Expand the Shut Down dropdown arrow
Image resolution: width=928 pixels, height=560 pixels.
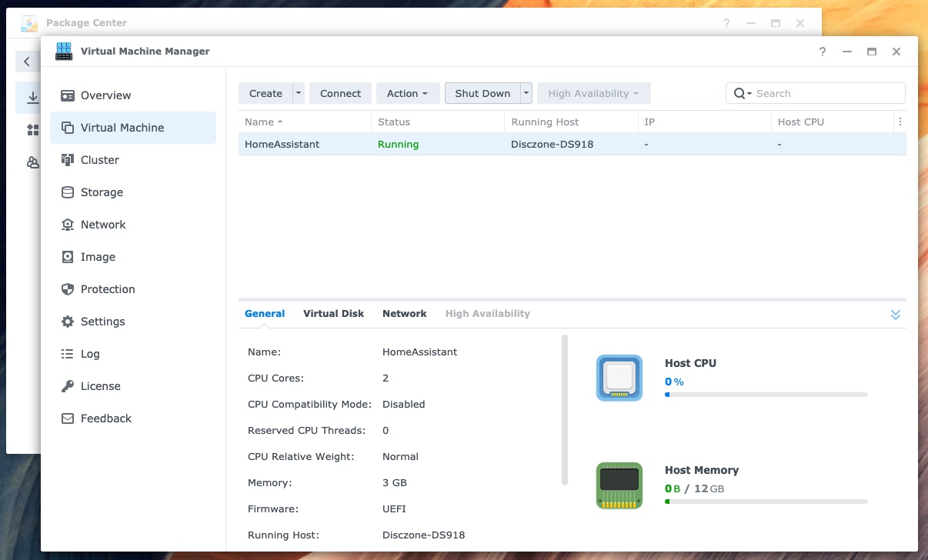click(x=526, y=93)
